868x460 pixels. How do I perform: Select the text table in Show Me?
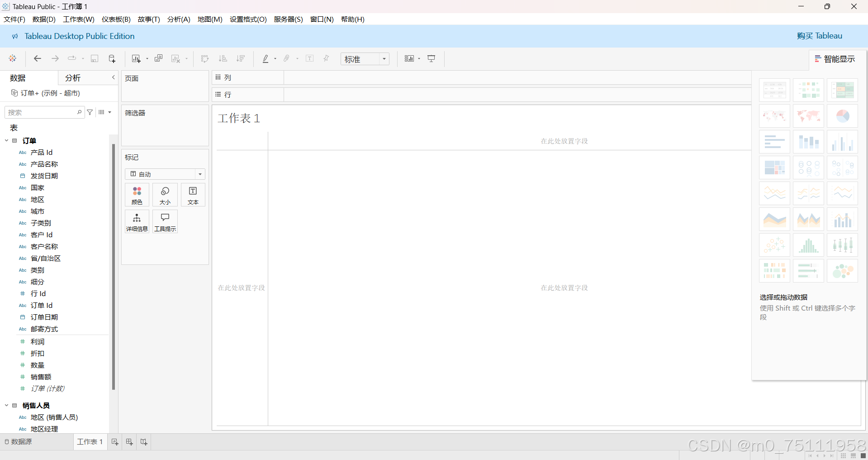pos(774,90)
